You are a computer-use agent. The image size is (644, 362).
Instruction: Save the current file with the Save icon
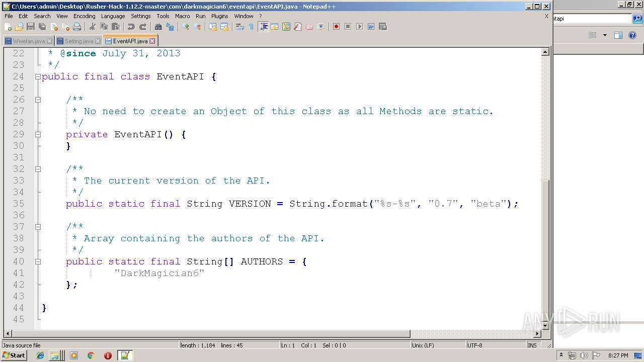pos(31,27)
